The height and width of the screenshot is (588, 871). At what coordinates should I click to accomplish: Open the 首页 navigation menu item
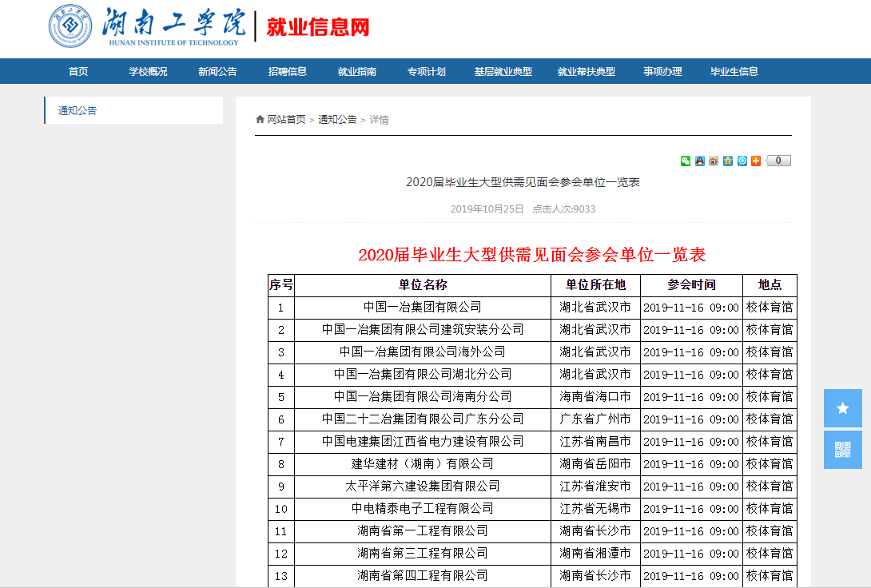78,71
